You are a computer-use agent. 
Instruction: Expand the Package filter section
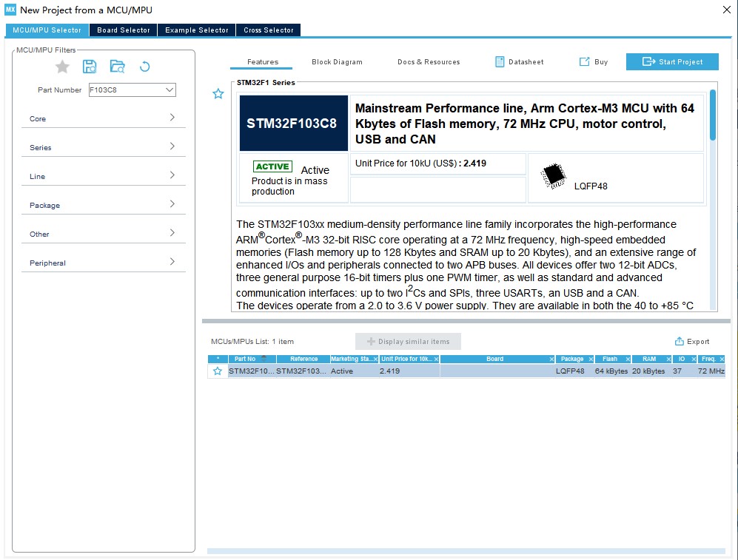point(104,205)
